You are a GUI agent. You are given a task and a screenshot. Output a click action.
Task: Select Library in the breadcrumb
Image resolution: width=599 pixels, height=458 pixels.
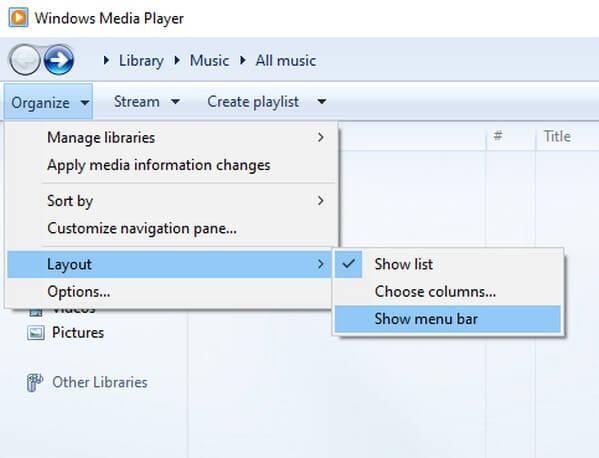tap(141, 60)
